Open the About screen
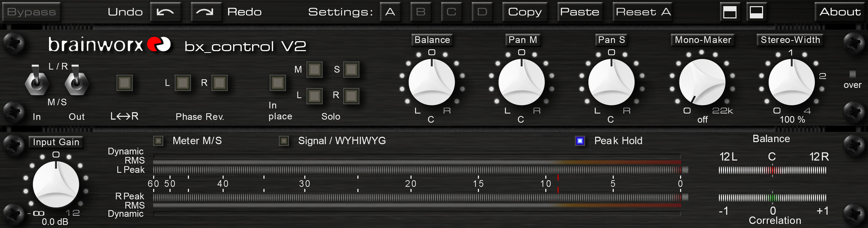Image resolution: width=868 pixels, height=228 pixels. coord(840,12)
